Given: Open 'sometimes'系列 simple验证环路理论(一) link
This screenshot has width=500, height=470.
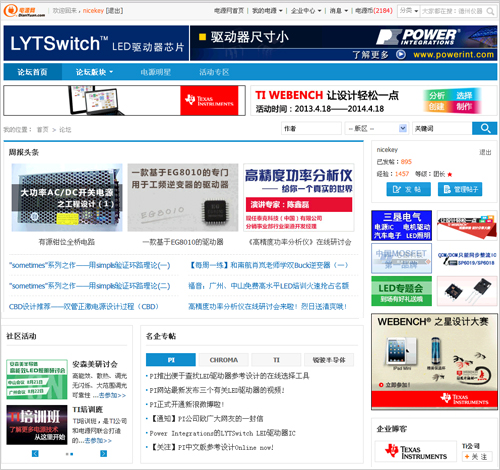Looking at the screenshot, I should (x=90, y=265).
